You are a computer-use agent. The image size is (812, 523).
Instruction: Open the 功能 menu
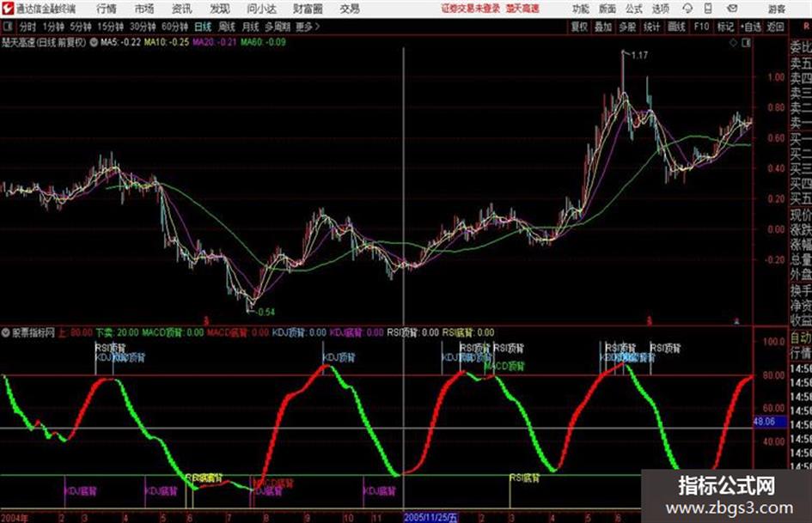point(581,9)
